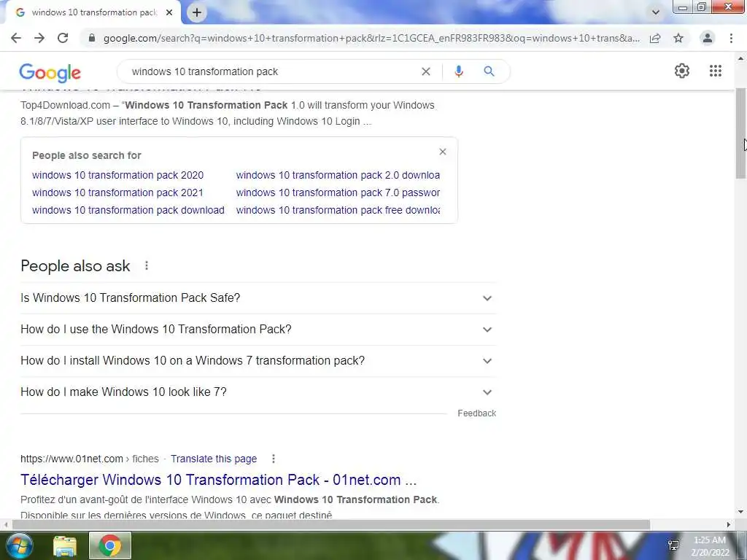
Task: Open windows 10 transformation pack free download suggestion
Action: pos(338,210)
